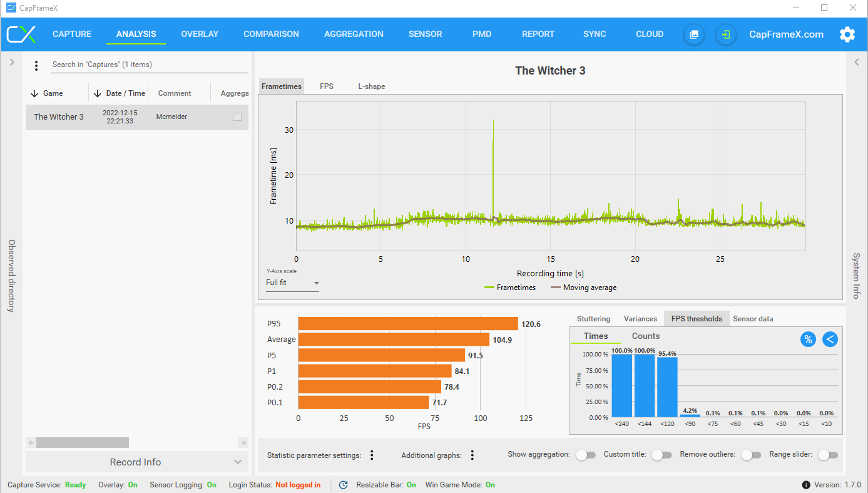
Task: Click the <120 threshold bar 95.4%
Action: click(667, 387)
